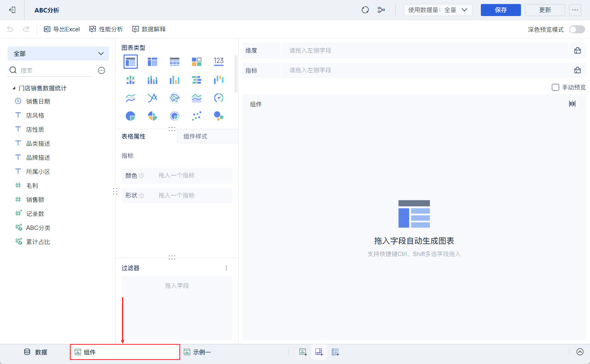This screenshot has height=364, width=590.
Task: Click the 指标 field drop area
Action: tap(425, 70)
